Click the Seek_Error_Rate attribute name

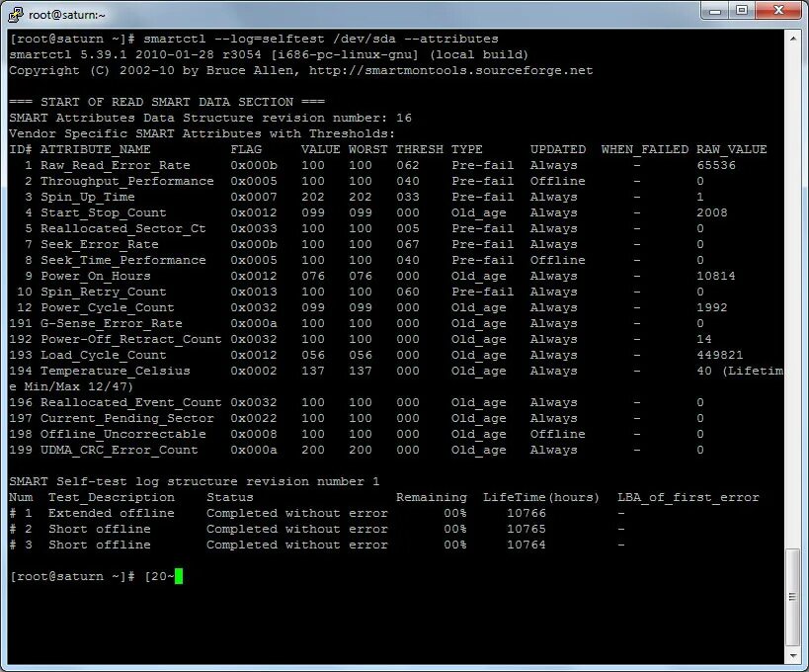coord(99,245)
